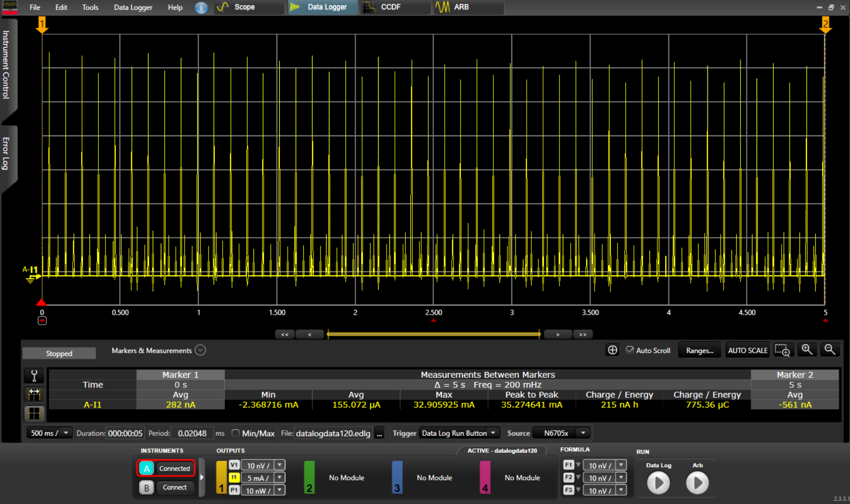Switch to the CCDF tab

point(395,7)
